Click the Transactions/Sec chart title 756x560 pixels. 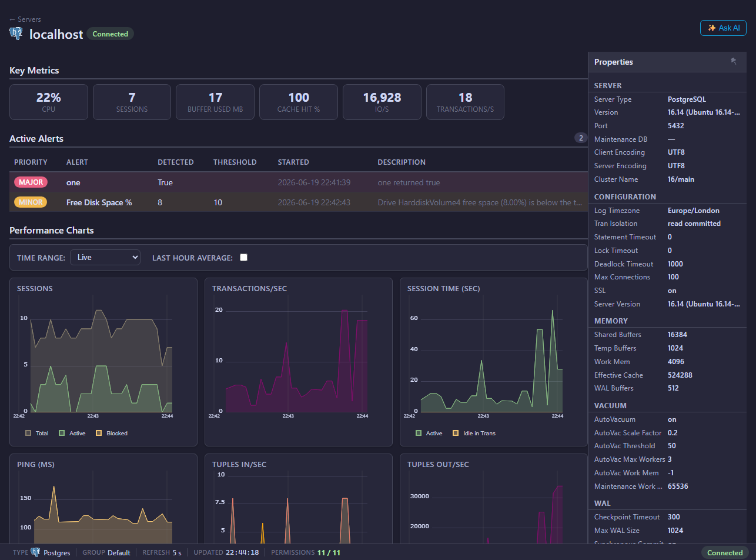click(x=249, y=288)
